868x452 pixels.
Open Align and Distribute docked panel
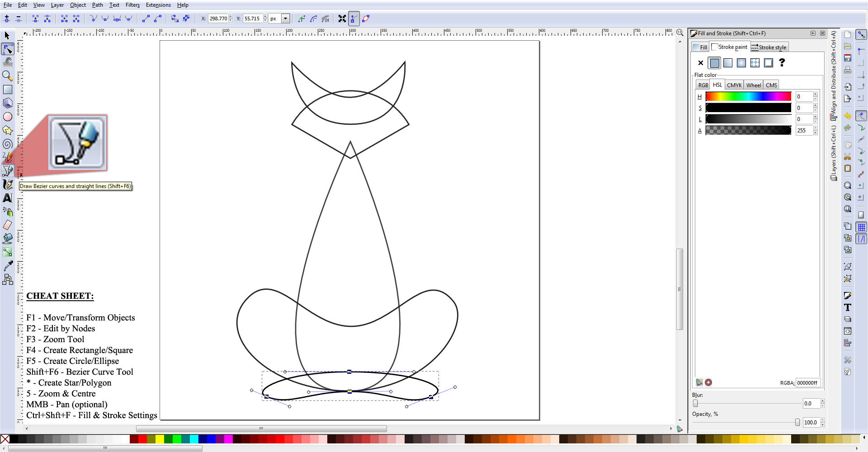[834, 75]
